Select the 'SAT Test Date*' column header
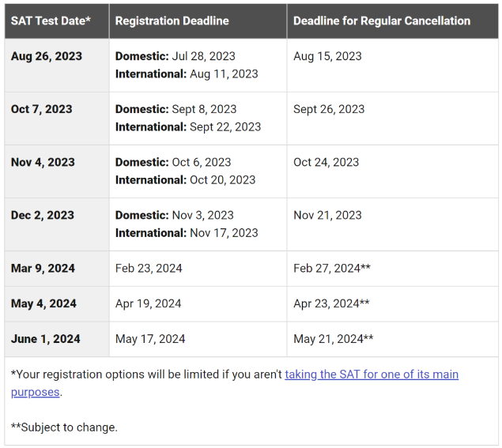502x448 pixels. [x=51, y=21]
